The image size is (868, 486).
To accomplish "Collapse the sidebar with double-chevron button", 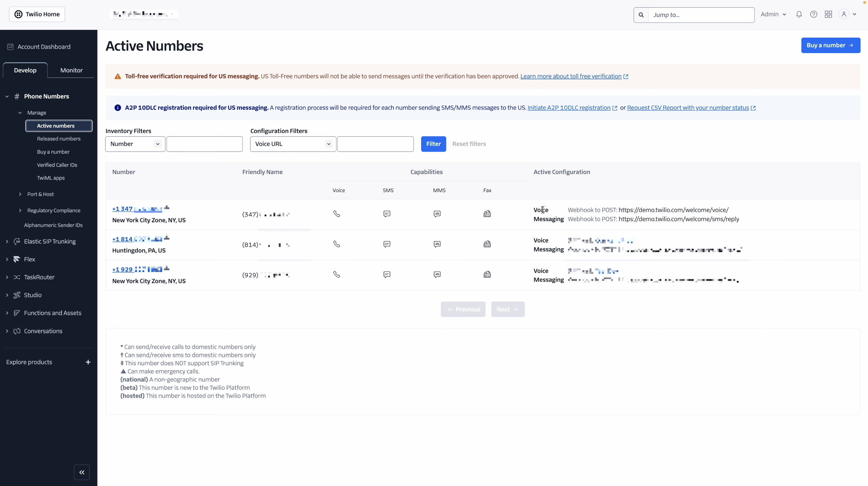I will [82, 472].
